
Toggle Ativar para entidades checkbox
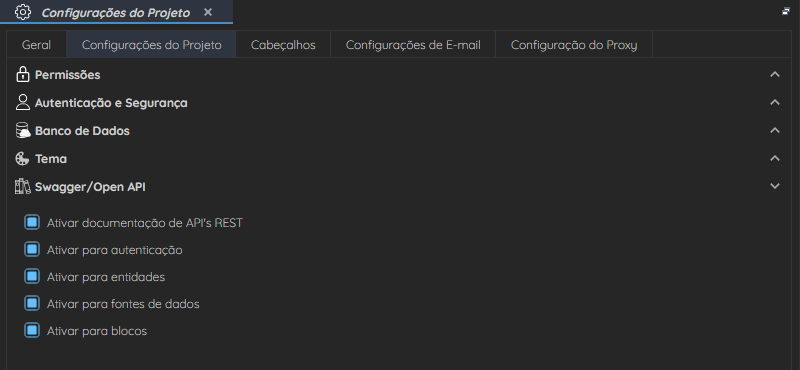click(32, 277)
